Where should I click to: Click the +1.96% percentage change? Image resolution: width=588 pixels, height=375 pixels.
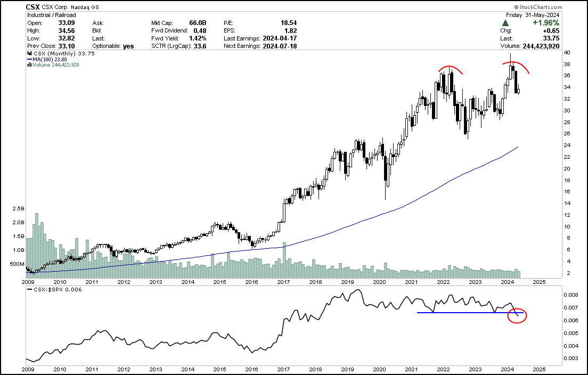[x=546, y=23]
